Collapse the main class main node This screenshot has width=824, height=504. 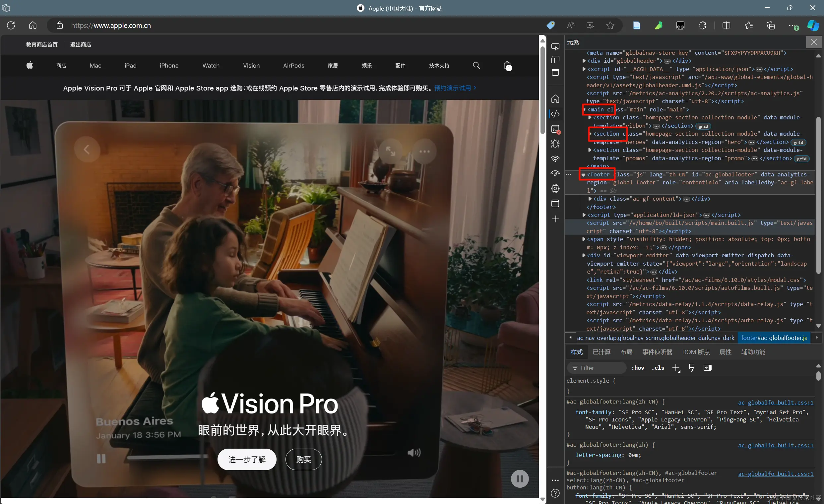click(x=584, y=110)
